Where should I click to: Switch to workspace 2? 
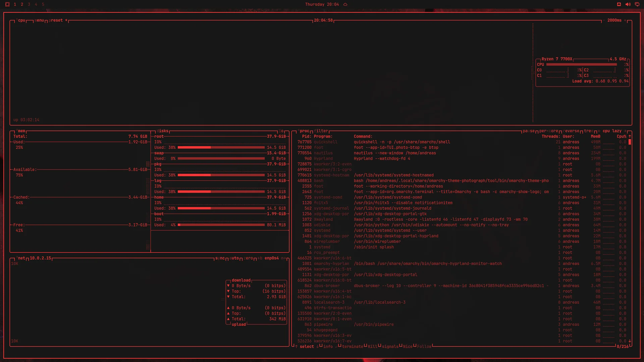[x=22, y=4]
